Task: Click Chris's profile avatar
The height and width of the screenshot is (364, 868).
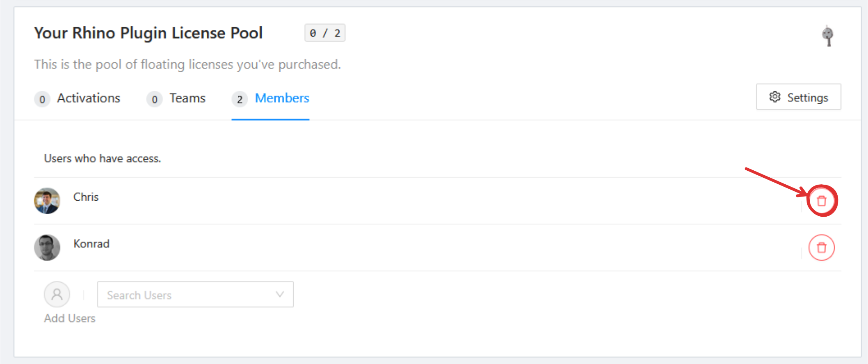Action: point(47,201)
